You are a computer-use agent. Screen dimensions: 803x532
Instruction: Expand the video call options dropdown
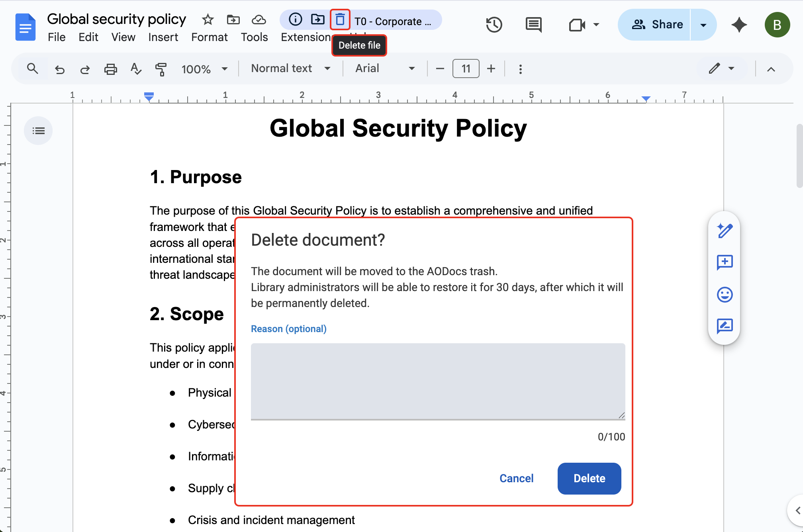coord(596,25)
